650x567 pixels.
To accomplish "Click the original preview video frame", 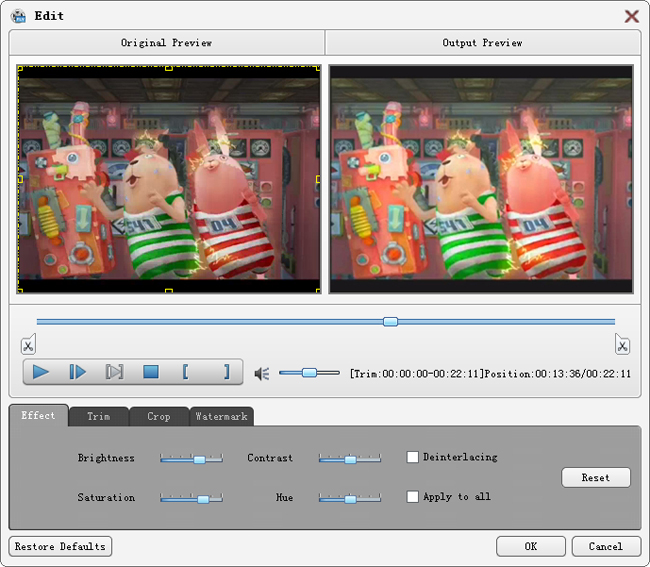I will (169, 179).
